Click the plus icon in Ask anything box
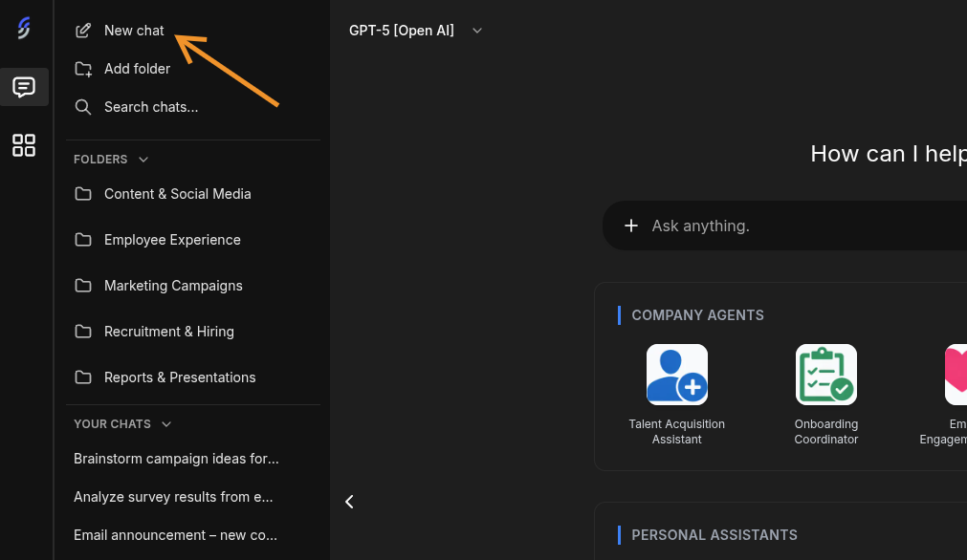Image resolution: width=967 pixels, height=560 pixels. click(630, 226)
